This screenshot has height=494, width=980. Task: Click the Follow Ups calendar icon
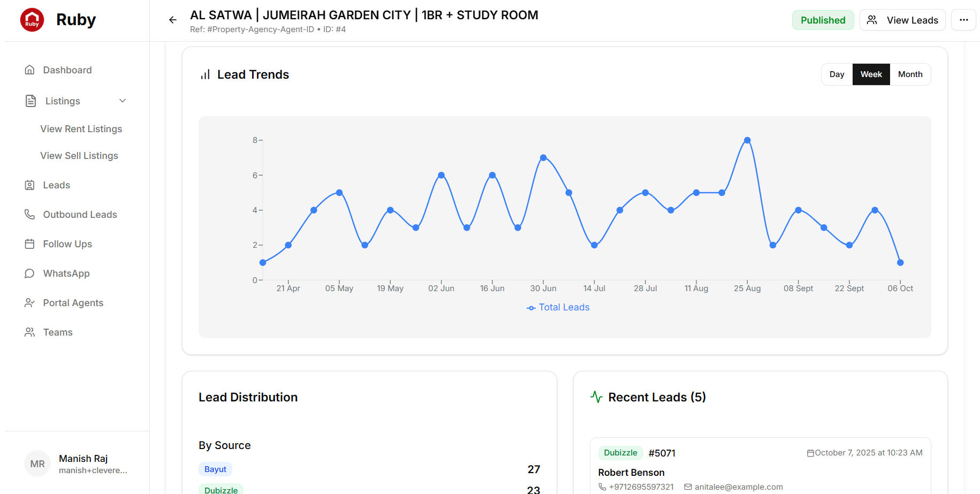point(30,244)
